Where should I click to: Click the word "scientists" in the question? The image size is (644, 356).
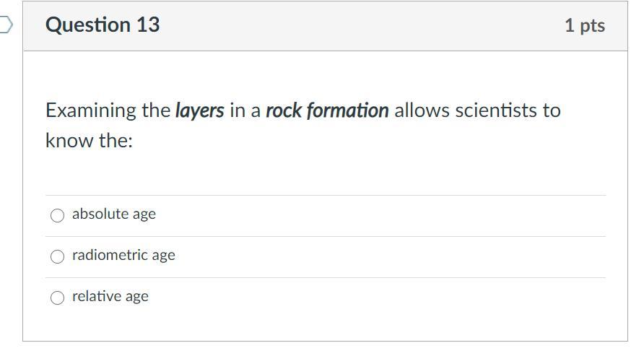[x=498, y=110]
